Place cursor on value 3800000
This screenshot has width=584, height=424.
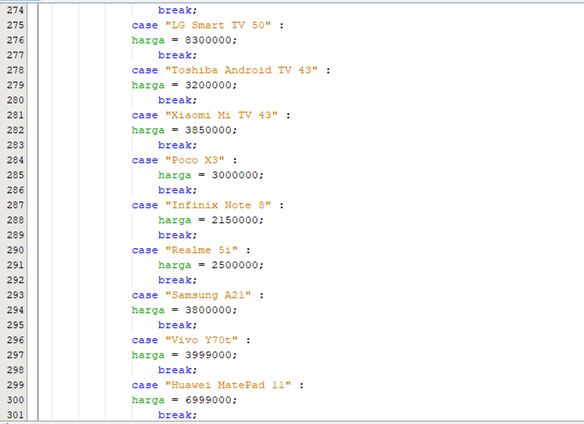208,310
